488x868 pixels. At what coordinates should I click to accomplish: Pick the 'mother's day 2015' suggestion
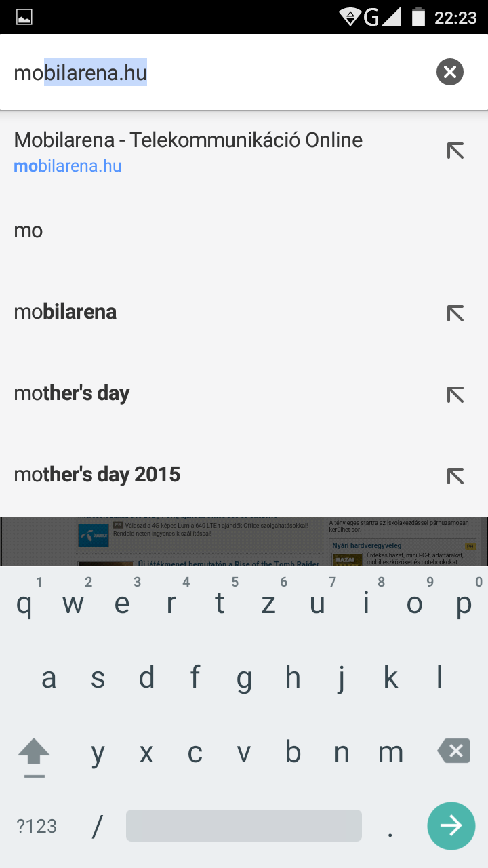click(x=97, y=475)
